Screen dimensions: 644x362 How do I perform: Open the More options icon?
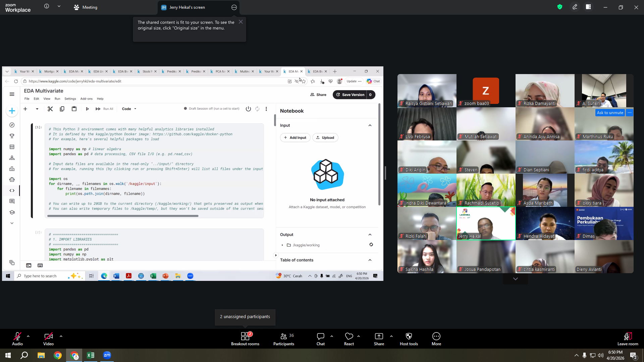(x=436, y=339)
